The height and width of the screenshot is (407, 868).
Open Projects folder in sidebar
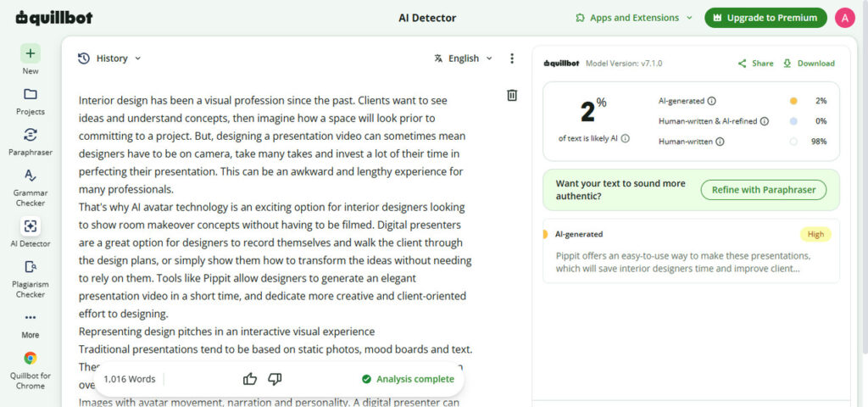coord(31,101)
